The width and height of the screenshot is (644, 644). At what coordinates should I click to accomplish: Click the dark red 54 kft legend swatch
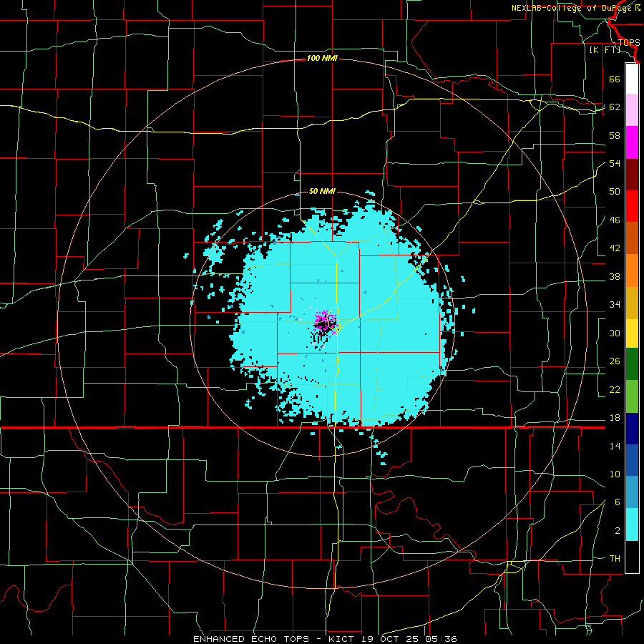coord(632,174)
